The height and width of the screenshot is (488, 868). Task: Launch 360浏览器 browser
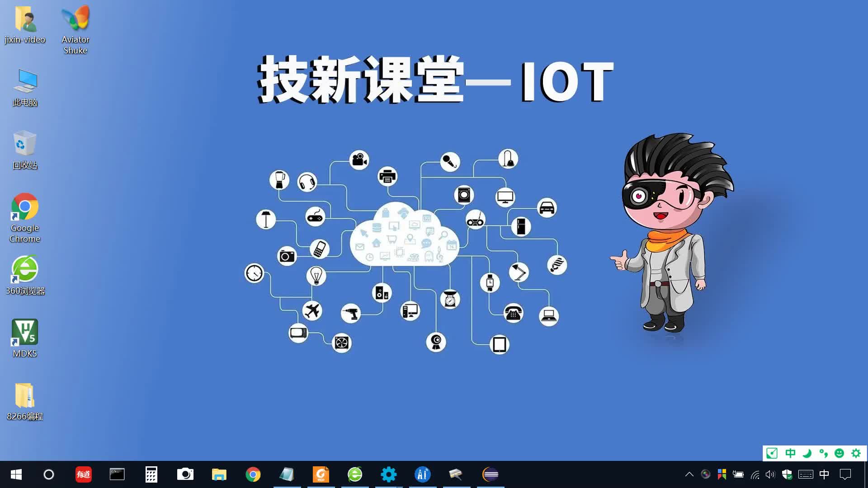tap(24, 269)
